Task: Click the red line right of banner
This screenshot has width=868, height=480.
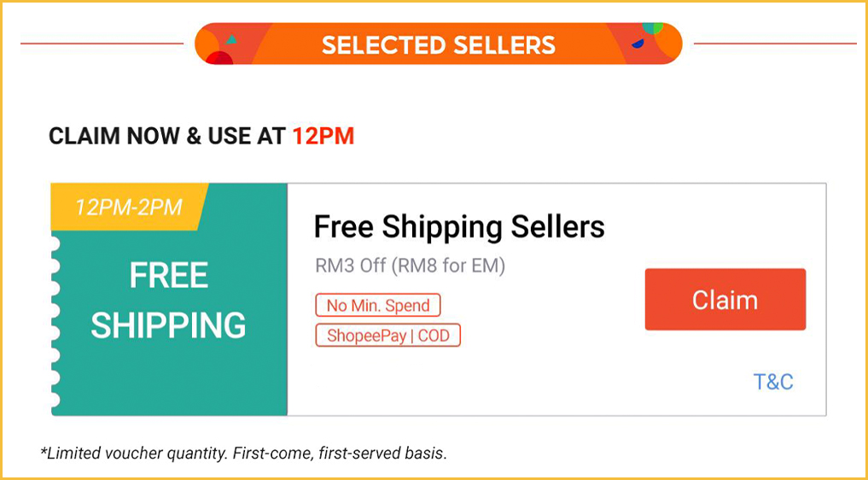Action: click(774, 43)
